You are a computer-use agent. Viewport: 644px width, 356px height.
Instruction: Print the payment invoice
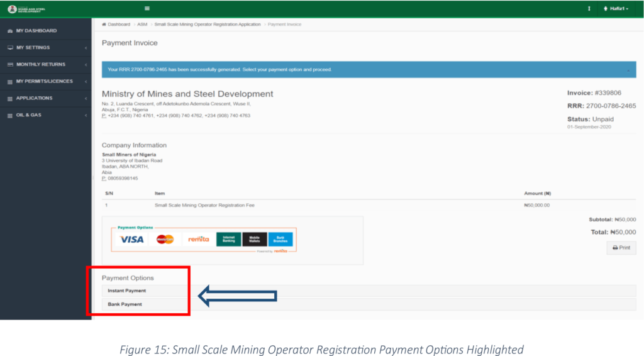pos(621,248)
